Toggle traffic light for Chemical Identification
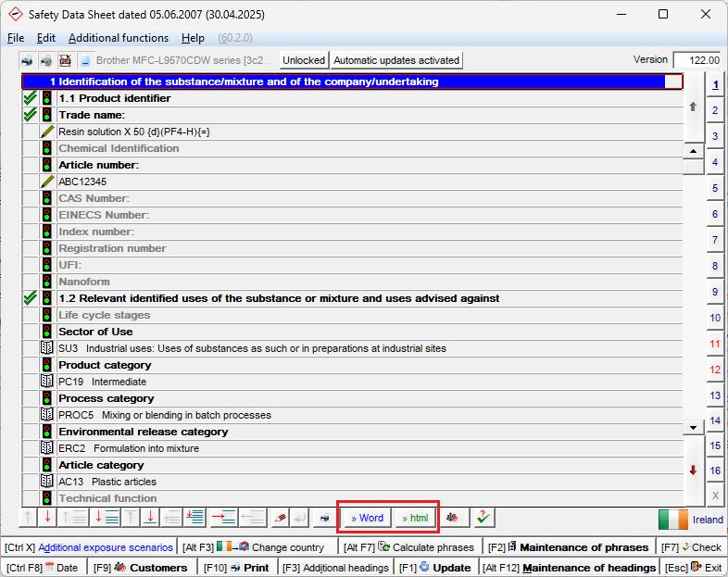Screen dimensions: 728x577 click(x=47, y=148)
